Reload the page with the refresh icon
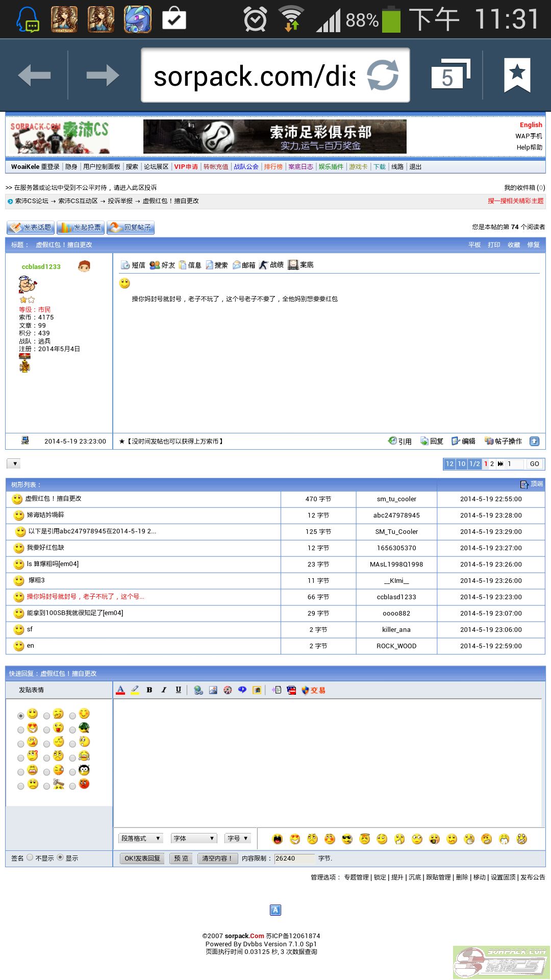The width and height of the screenshot is (551, 980). tap(383, 75)
